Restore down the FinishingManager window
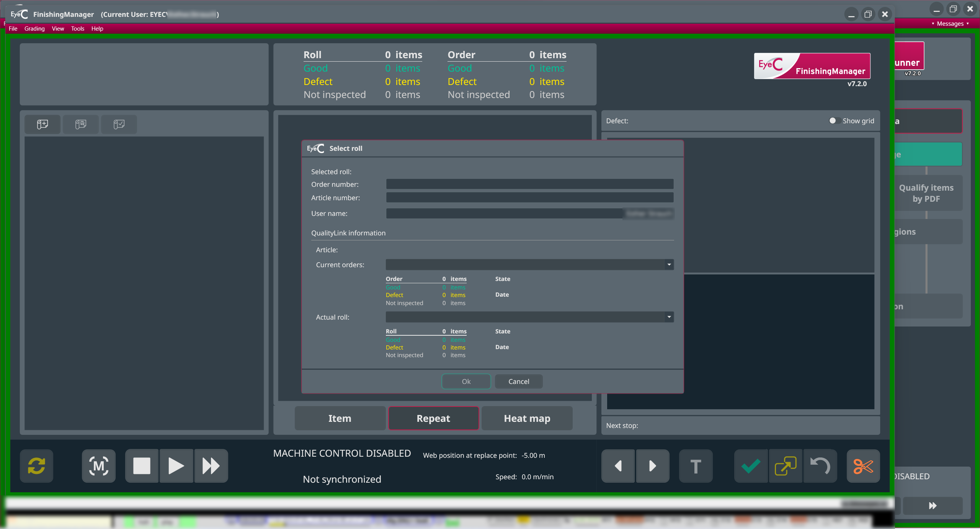 tap(868, 15)
